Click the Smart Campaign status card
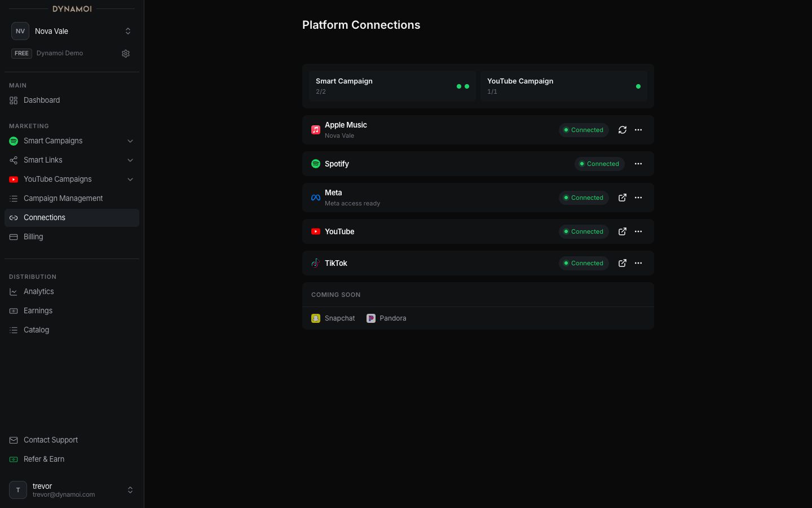Screen dimensions: 812x508 click(392, 86)
